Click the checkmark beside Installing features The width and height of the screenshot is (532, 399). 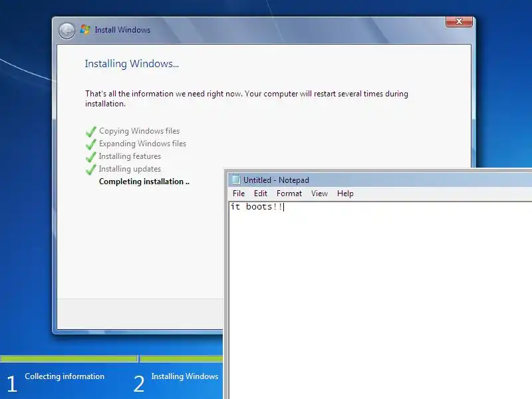pos(91,156)
